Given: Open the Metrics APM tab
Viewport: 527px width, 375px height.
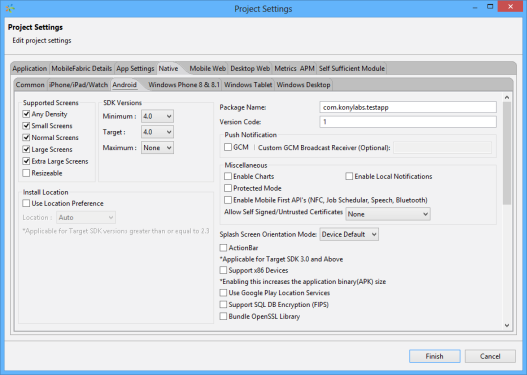Looking at the screenshot, I should tap(294, 69).
